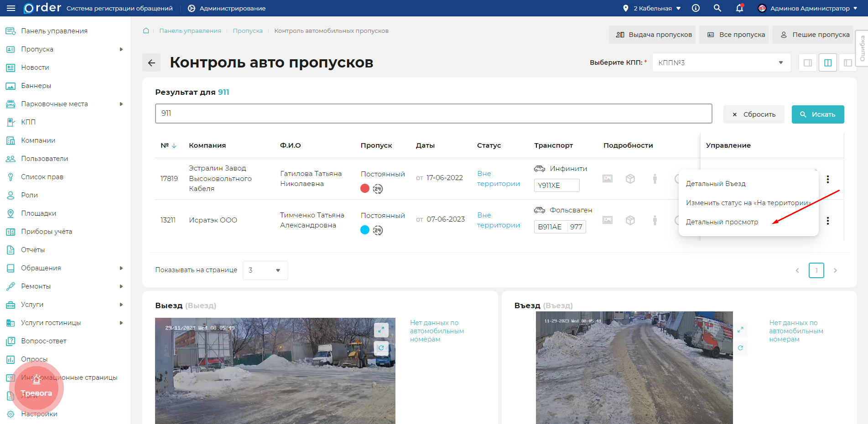Expand the Парковочные места sidebar submenu
The width and height of the screenshot is (868, 424).
[x=121, y=104]
